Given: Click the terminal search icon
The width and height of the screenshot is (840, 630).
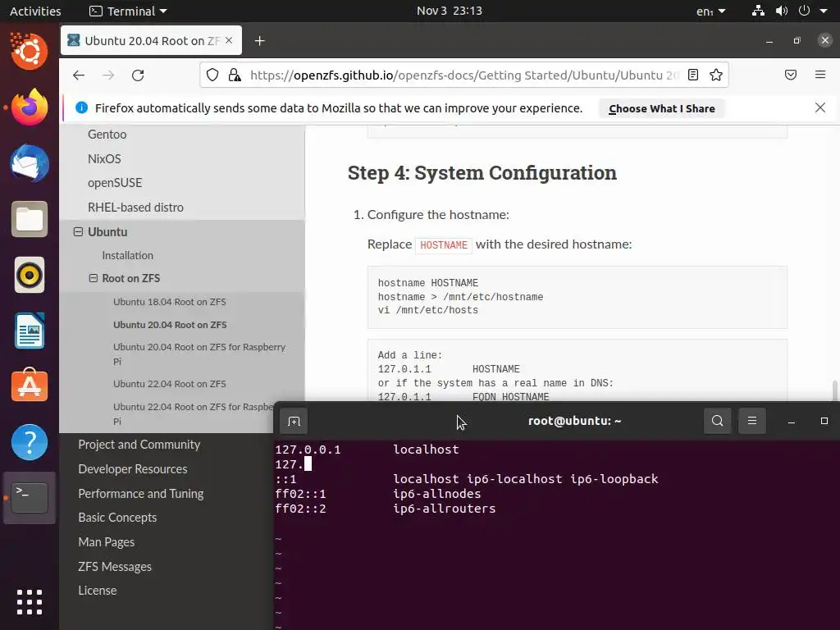Looking at the screenshot, I should click(717, 421).
